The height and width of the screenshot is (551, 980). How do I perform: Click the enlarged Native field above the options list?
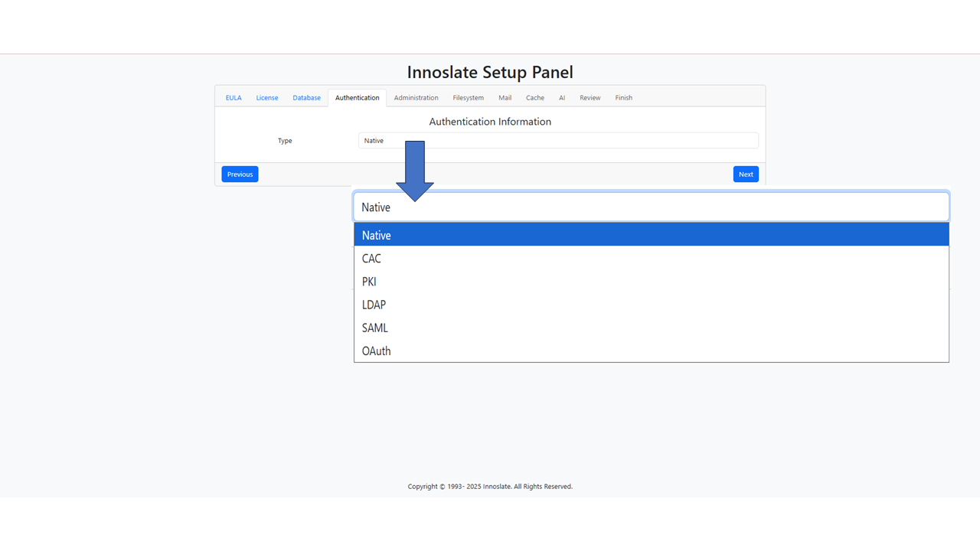tap(652, 207)
